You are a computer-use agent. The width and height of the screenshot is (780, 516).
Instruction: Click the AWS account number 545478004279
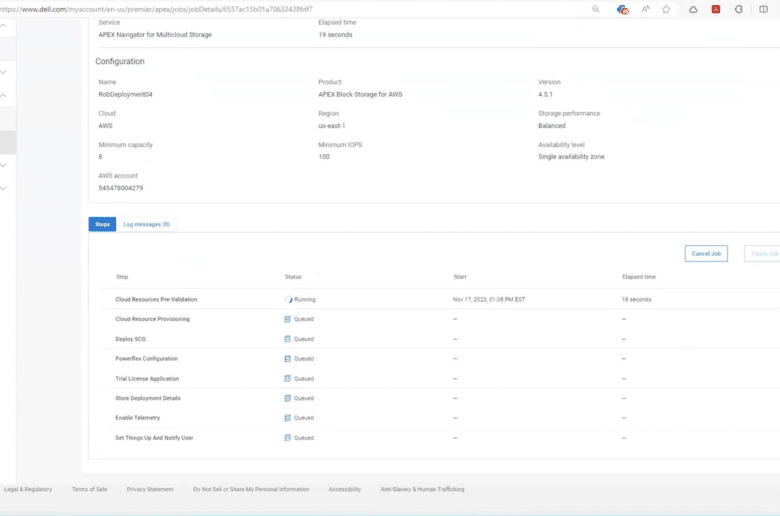click(x=120, y=188)
